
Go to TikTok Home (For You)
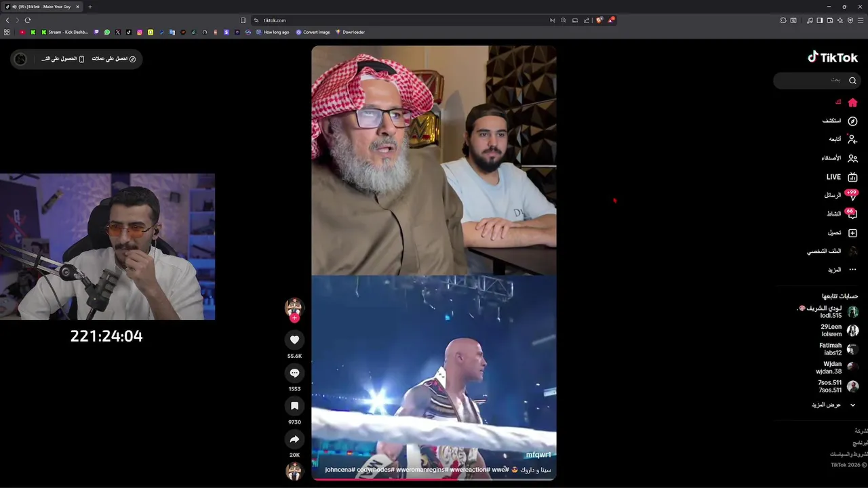[x=848, y=102]
